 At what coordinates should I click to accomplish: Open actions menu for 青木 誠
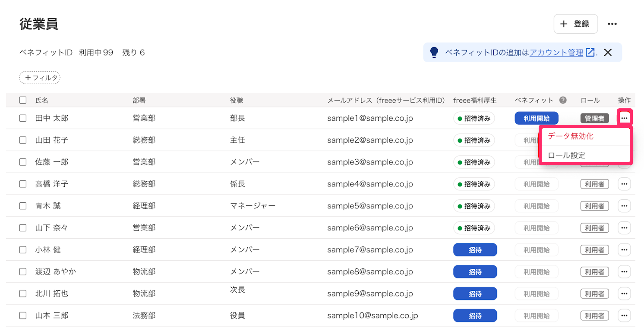tap(624, 206)
